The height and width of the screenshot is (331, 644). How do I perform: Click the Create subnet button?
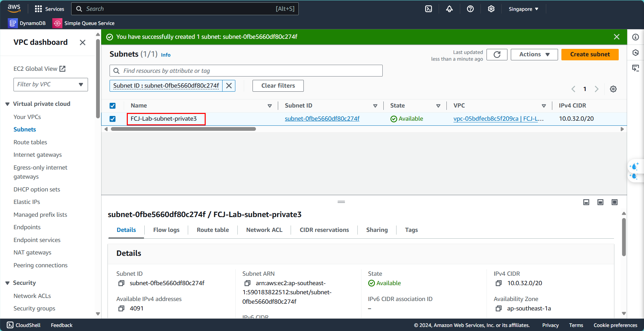(x=590, y=55)
